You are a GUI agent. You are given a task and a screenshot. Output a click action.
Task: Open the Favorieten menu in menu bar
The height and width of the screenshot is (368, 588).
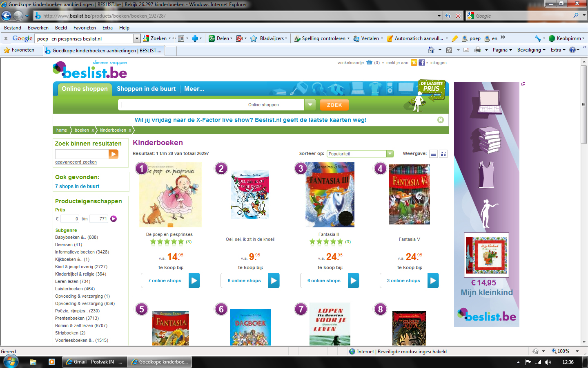(x=85, y=28)
